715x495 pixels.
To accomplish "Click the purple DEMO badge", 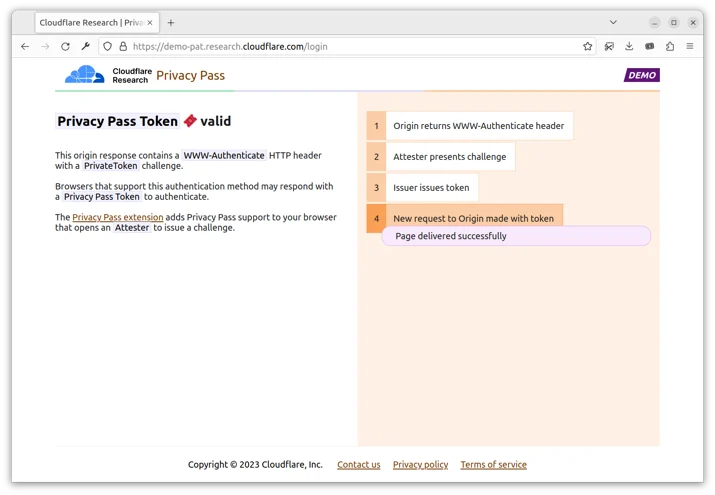I will 642,75.
